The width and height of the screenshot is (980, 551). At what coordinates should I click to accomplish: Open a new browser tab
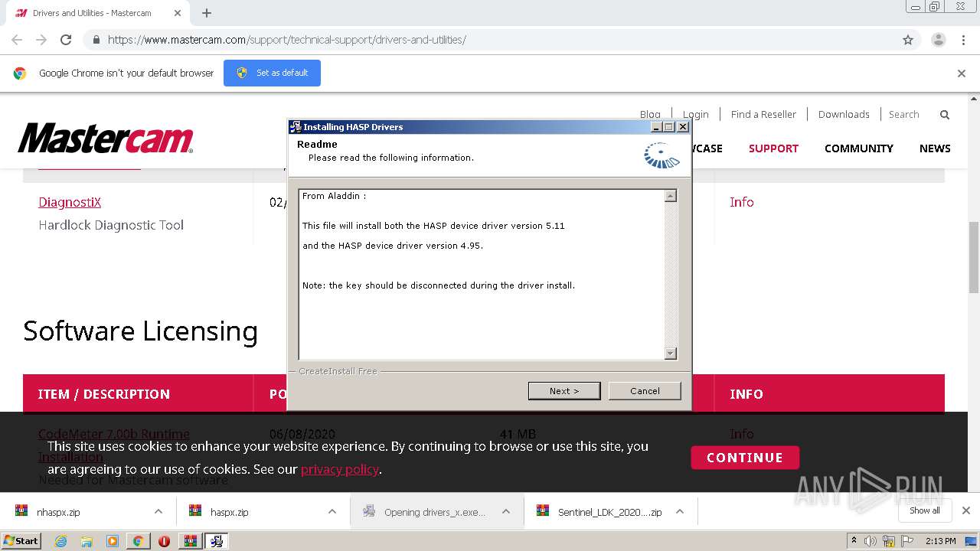tap(206, 13)
